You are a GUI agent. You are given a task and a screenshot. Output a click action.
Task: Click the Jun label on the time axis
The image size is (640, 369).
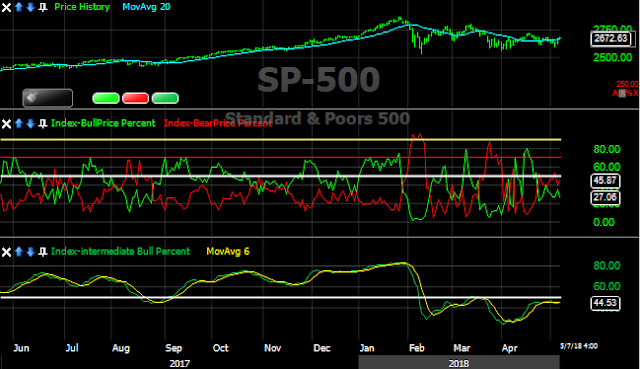tap(21, 348)
